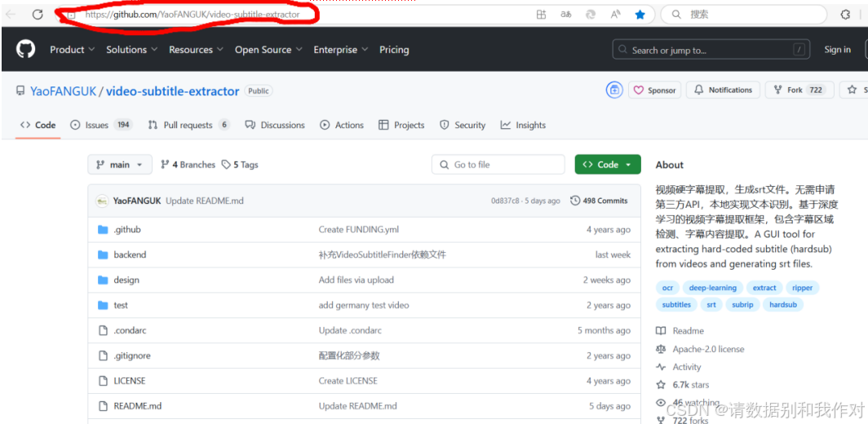
Task: Fork the repository with Fork button
Action: (x=799, y=90)
